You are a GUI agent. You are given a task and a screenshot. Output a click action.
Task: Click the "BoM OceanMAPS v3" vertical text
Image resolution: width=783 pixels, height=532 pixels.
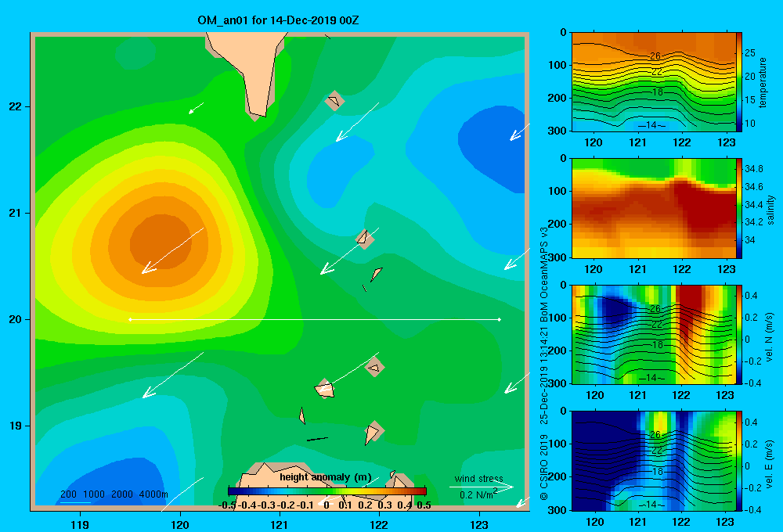tap(544, 275)
